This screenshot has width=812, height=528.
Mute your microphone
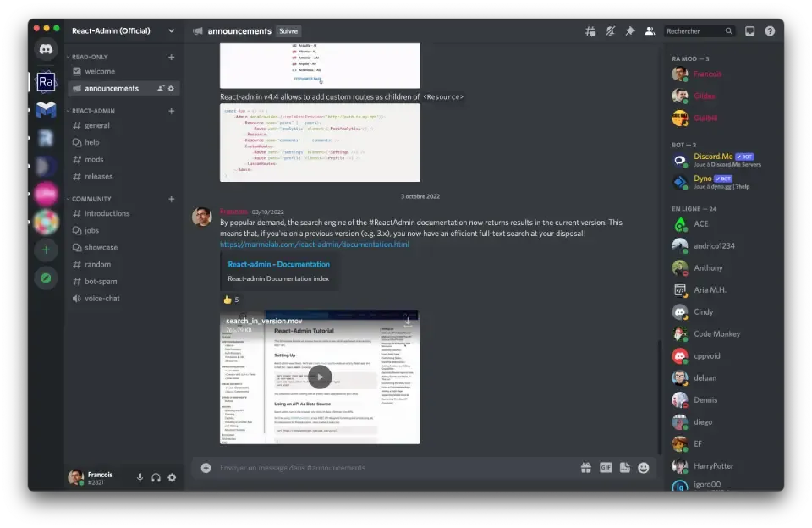click(x=140, y=476)
